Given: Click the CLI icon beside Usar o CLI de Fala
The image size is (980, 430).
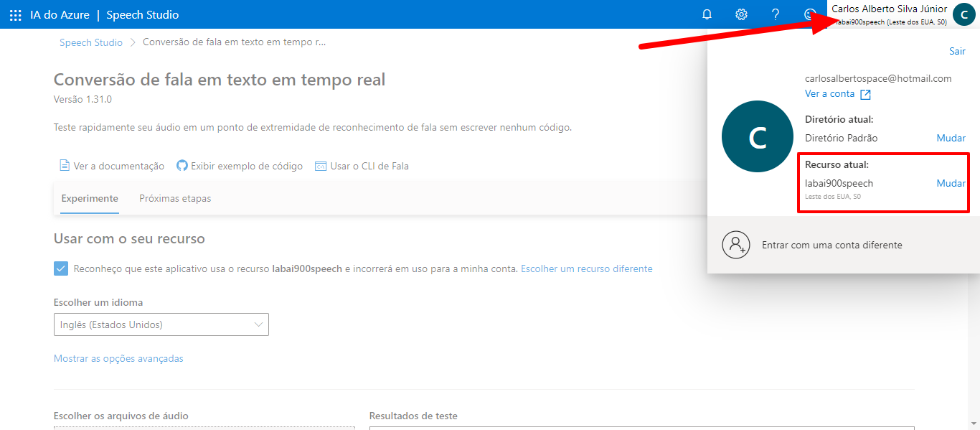Looking at the screenshot, I should pos(321,166).
